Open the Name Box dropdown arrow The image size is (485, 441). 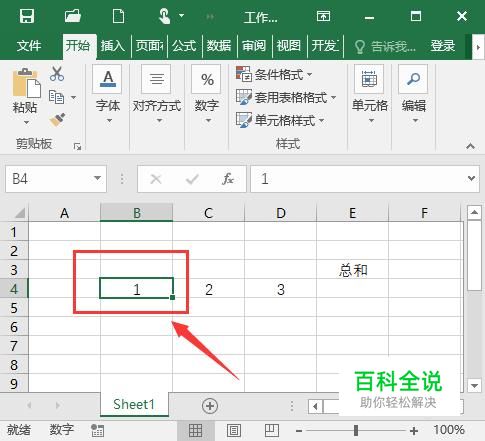coord(97,178)
